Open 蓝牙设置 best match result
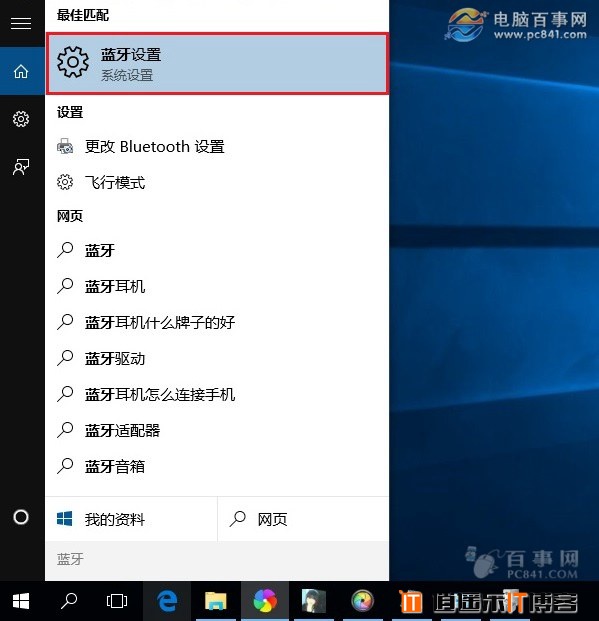This screenshot has width=599, height=621. (217, 64)
